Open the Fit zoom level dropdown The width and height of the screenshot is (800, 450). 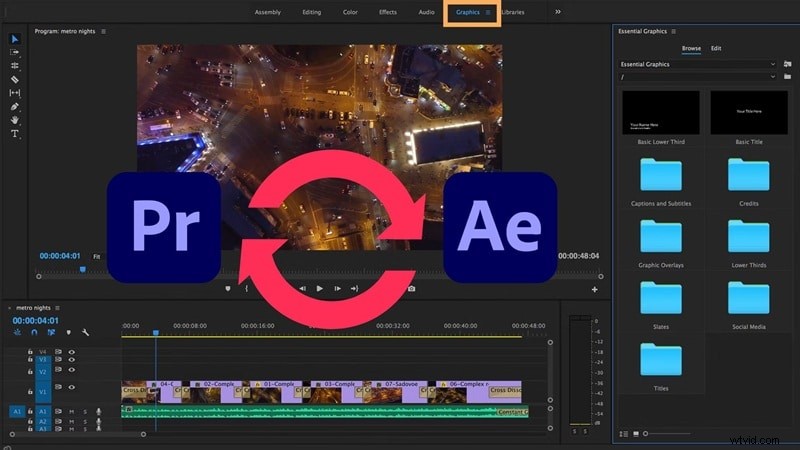96,257
